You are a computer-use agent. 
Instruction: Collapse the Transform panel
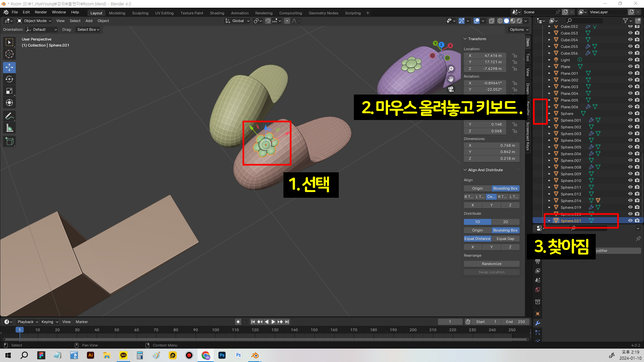point(465,39)
